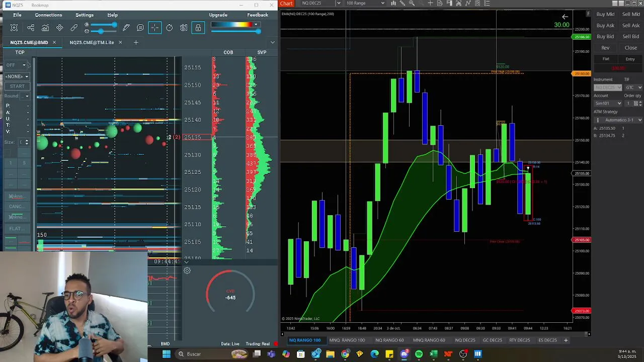Select the crosshair cursor icon in NinjaTrader

click(430, 3)
